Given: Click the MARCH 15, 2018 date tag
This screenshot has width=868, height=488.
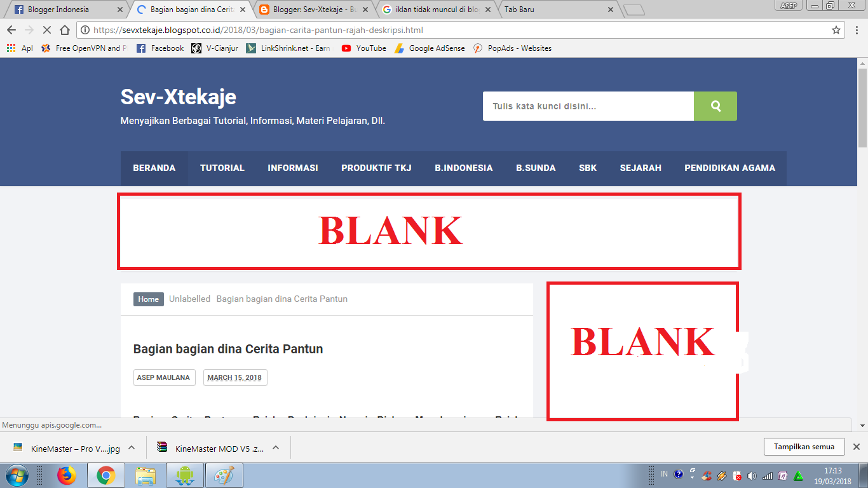Looking at the screenshot, I should (235, 377).
